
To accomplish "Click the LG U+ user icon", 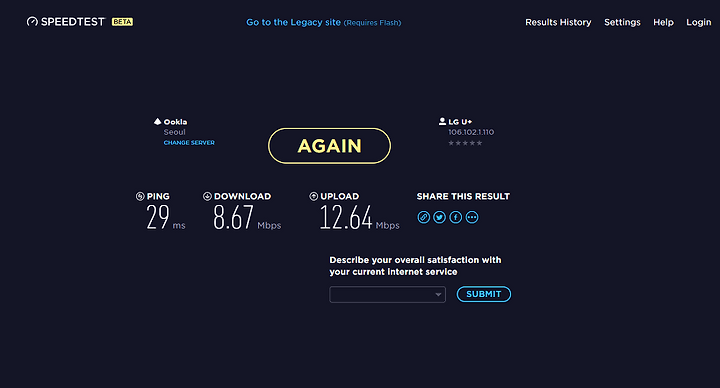I will [x=442, y=121].
